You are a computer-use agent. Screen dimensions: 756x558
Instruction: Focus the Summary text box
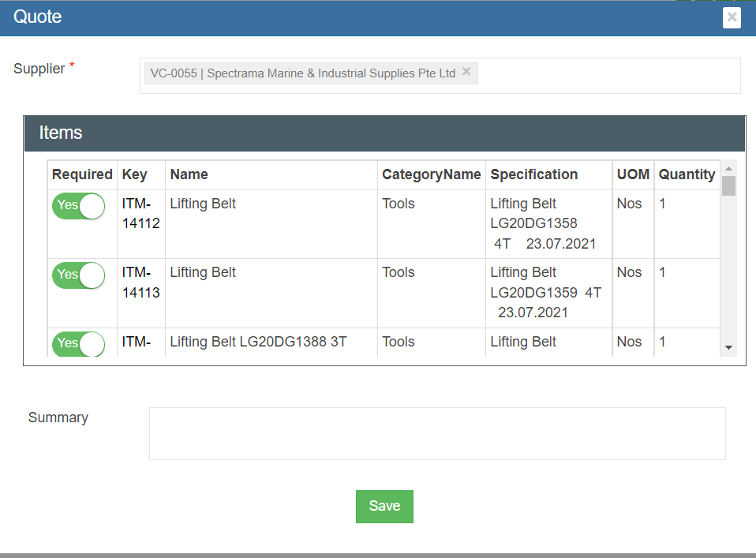pyautogui.click(x=436, y=433)
